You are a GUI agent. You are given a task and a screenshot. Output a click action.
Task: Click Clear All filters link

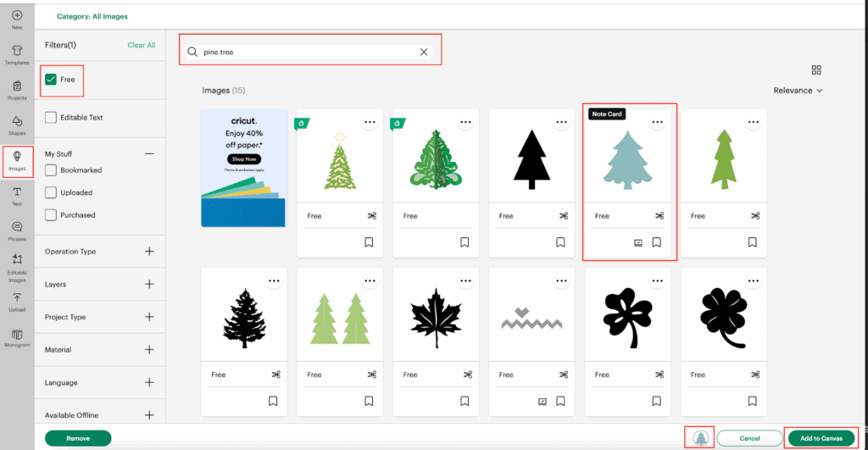[141, 45]
